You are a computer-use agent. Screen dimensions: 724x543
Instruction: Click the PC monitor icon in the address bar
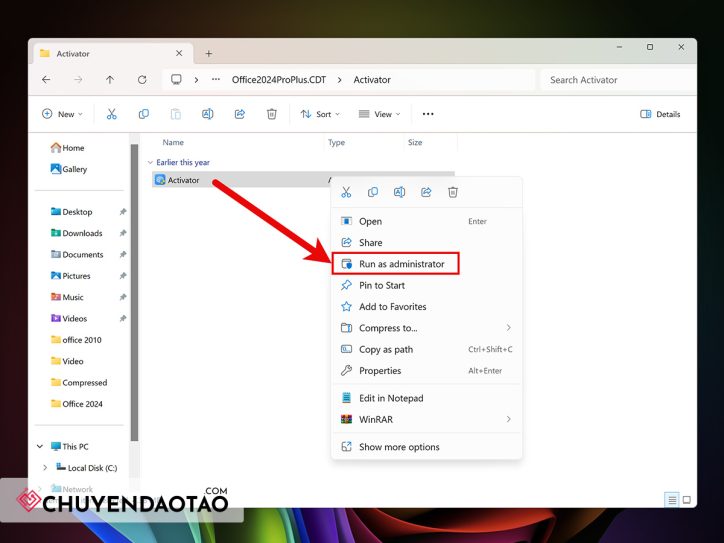(x=176, y=79)
